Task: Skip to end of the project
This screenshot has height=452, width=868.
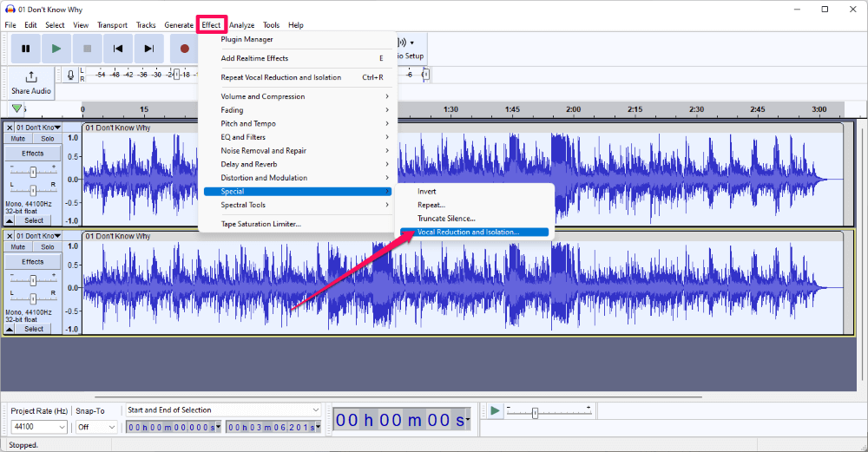Action: pyautogui.click(x=149, y=49)
